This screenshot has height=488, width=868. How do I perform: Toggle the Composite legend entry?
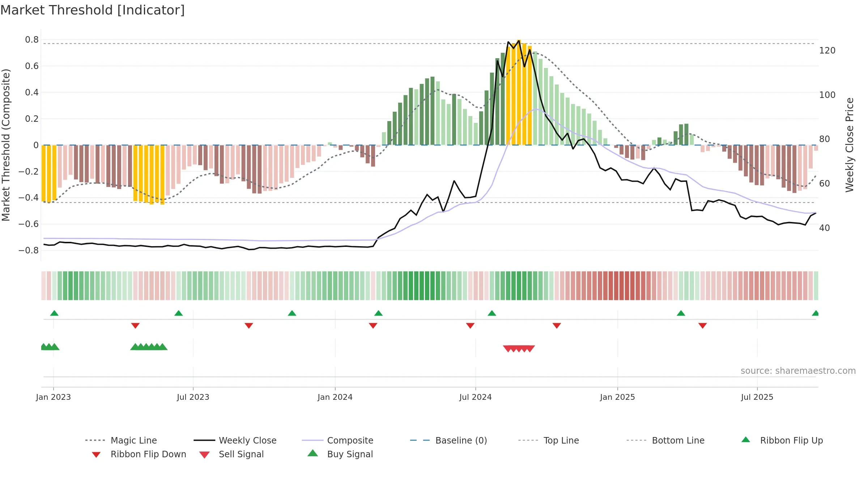coord(337,440)
